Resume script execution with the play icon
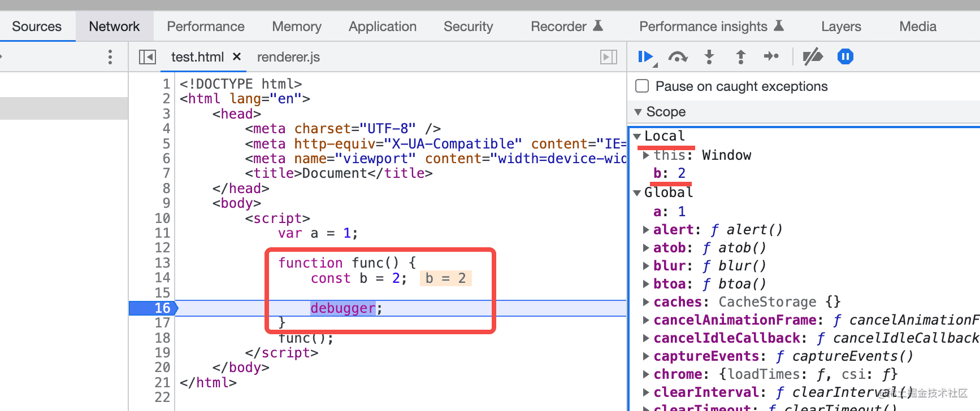 click(x=646, y=57)
